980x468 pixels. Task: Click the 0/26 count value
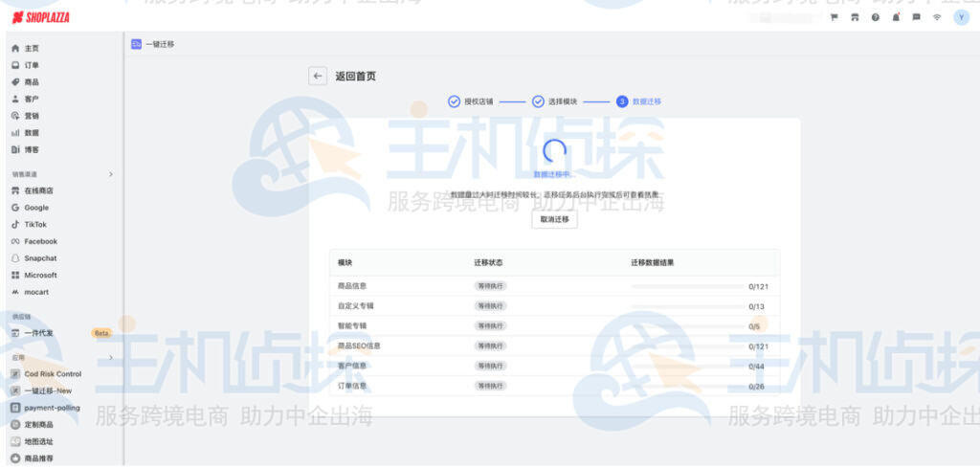(756, 387)
